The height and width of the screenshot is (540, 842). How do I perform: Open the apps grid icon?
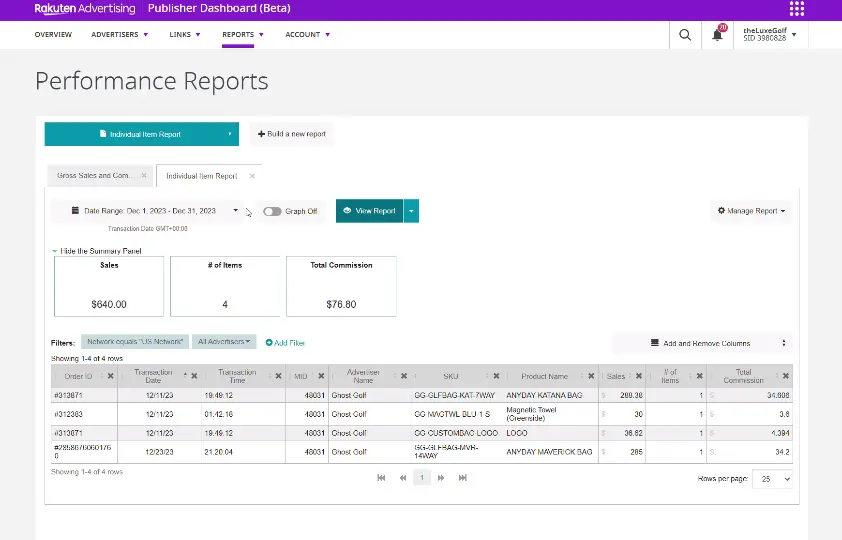[797, 9]
